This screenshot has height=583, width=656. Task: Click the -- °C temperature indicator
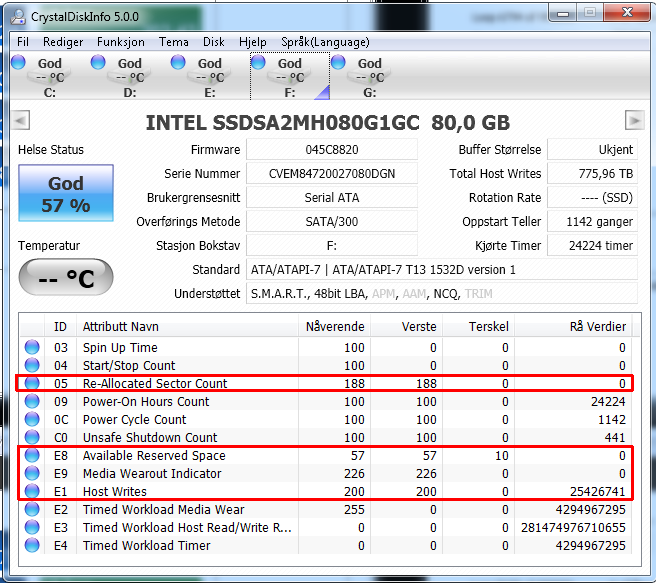66,277
